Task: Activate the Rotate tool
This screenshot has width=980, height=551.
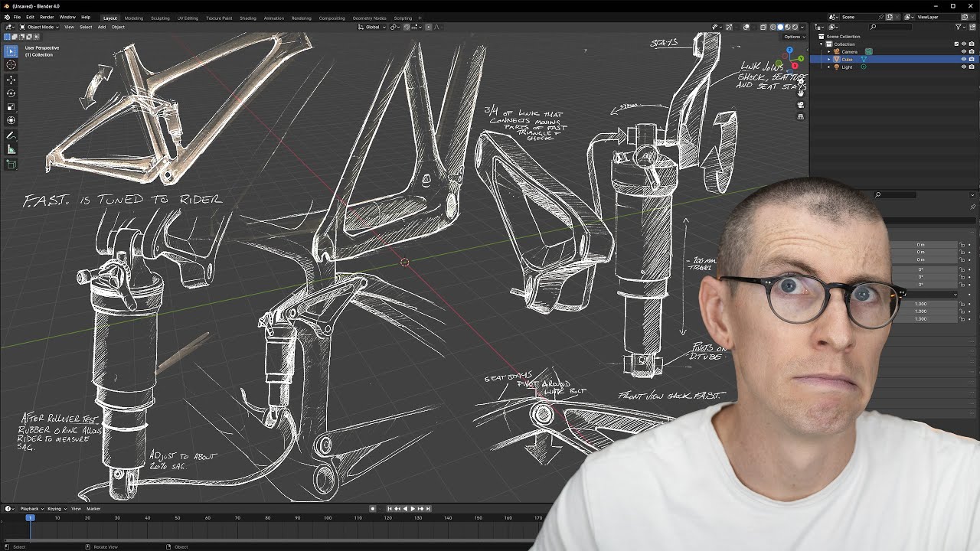Action: [11, 93]
